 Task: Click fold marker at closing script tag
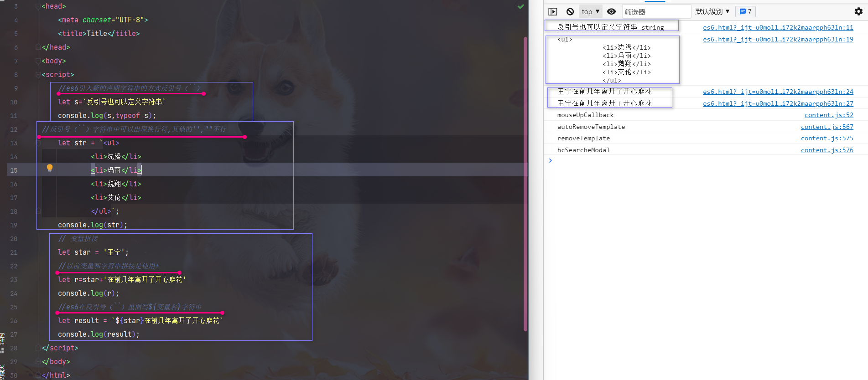(38, 348)
